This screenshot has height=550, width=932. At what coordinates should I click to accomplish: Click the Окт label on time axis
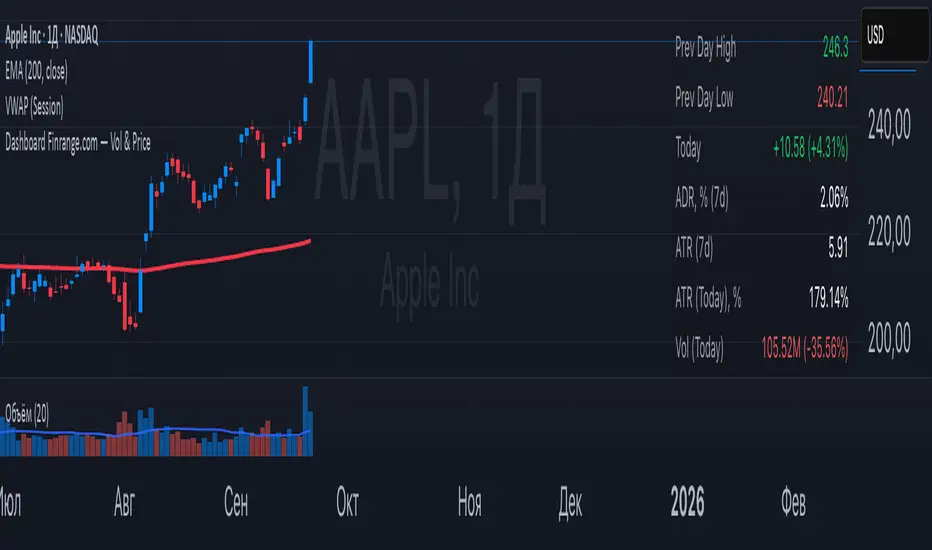(x=347, y=502)
